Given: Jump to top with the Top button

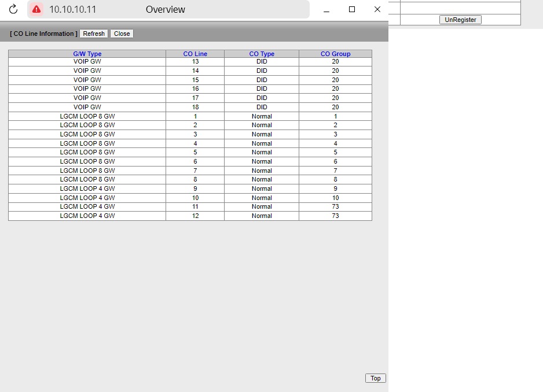Looking at the screenshot, I should (375, 378).
